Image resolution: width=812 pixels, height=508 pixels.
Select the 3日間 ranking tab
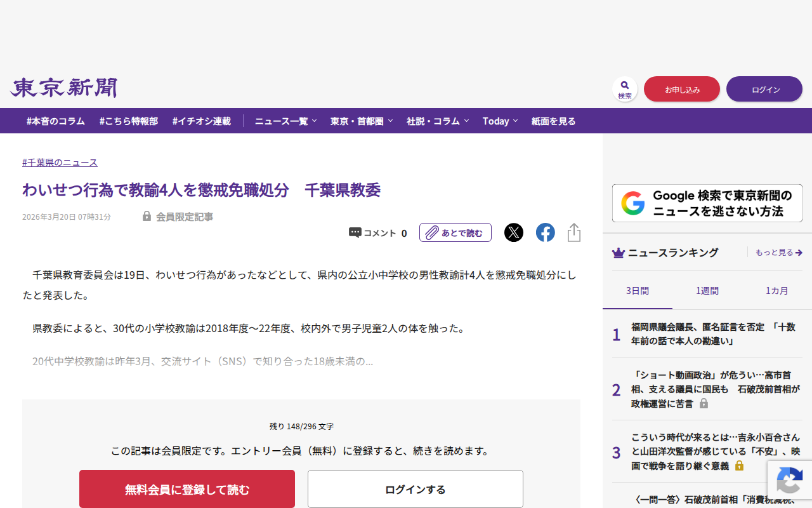[638, 291]
